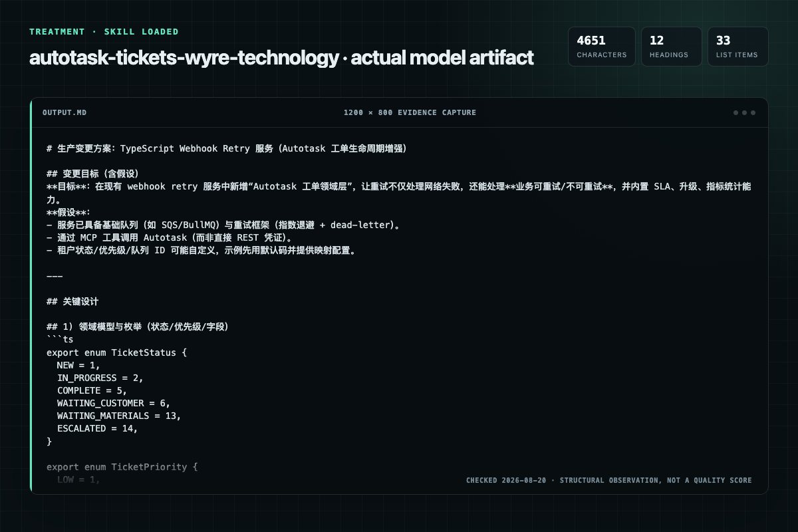Click the 'TREATMENT · SKILL LOADED' label
This screenshot has width=798, height=532.
point(104,31)
